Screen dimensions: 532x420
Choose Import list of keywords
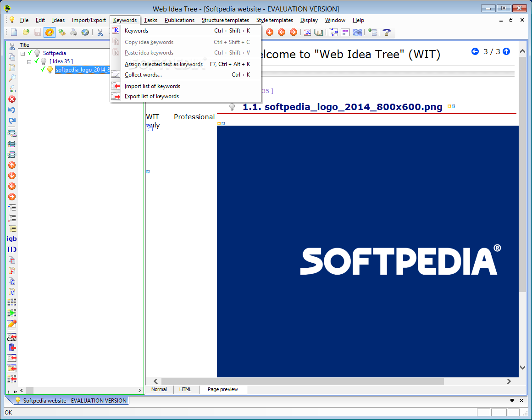(x=186, y=86)
